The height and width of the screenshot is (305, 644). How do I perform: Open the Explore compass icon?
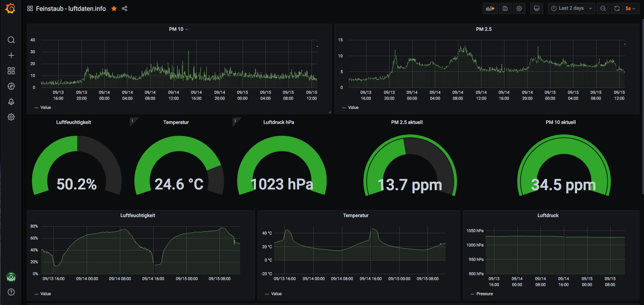coord(11,86)
